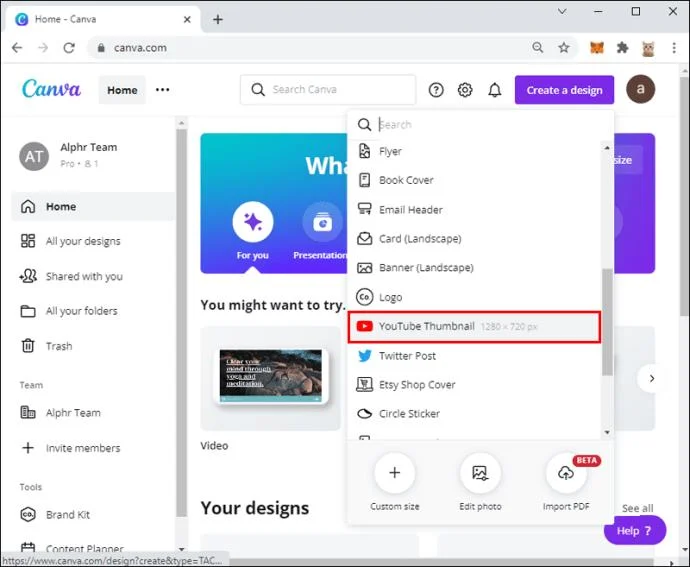
Task: Click the Create a design button
Action: point(564,90)
